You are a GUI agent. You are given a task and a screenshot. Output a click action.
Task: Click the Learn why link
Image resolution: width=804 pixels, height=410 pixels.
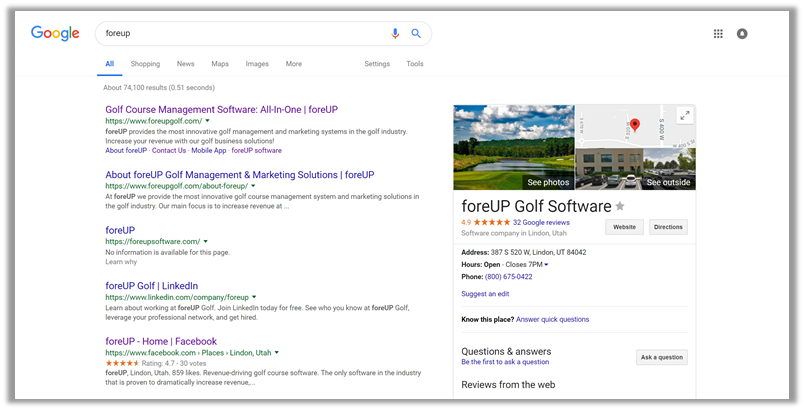pos(121,262)
